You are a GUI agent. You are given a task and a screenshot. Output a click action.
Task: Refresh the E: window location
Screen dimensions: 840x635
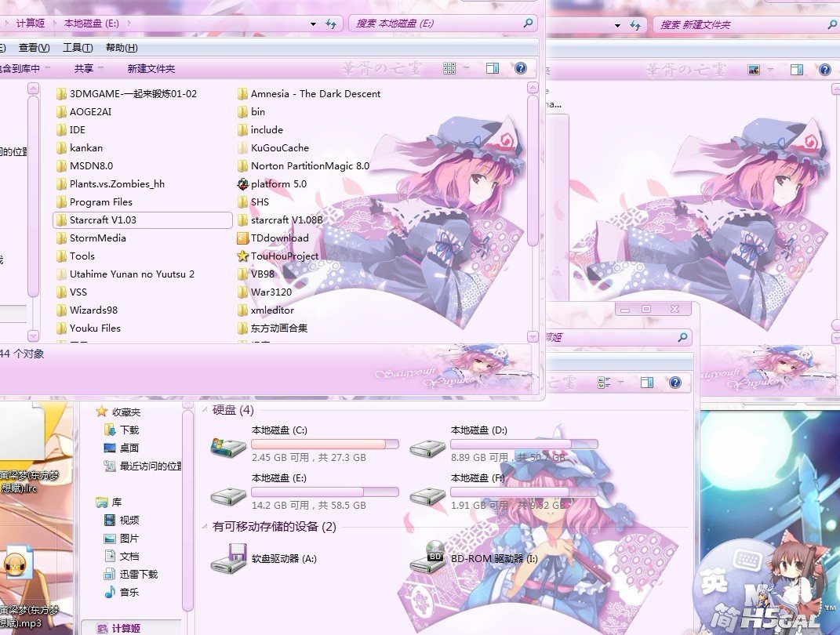(330, 24)
